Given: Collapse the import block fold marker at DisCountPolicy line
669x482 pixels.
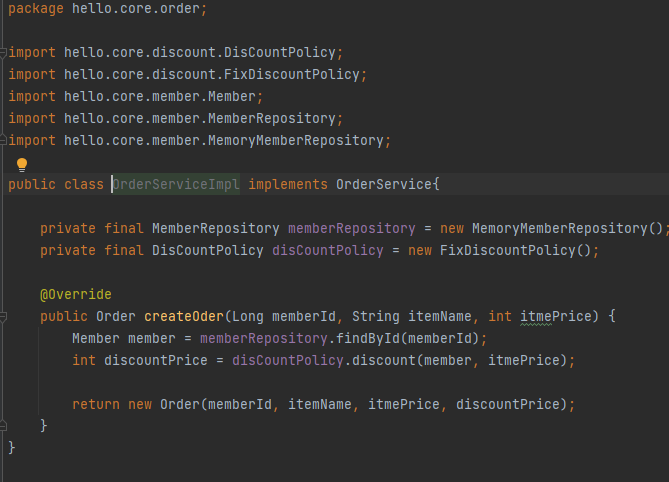Looking at the screenshot, I should 3,53.
